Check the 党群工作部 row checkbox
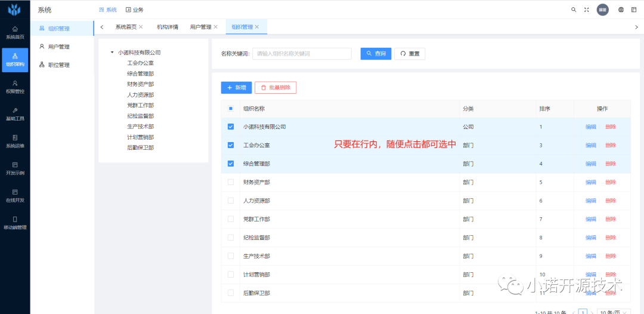644x314 pixels. click(x=231, y=219)
